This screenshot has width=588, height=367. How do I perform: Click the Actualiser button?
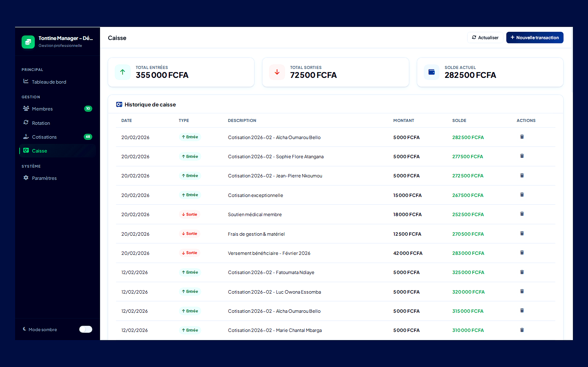(485, 37)
